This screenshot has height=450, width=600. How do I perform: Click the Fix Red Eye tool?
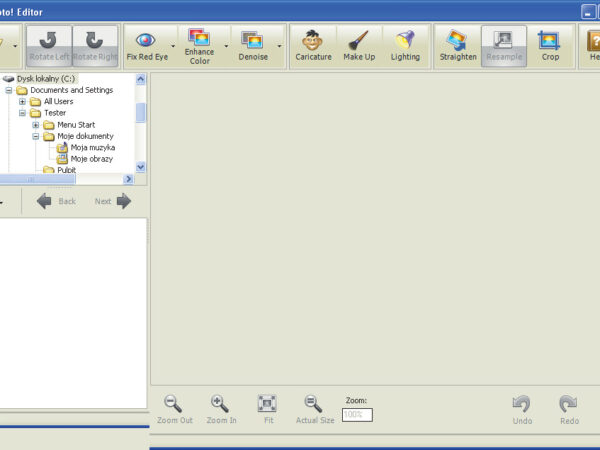click(x=146, y=46)
